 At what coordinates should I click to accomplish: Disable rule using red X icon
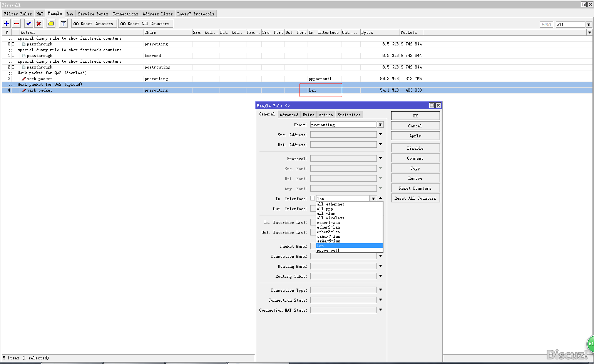click(x=39, y=23)
